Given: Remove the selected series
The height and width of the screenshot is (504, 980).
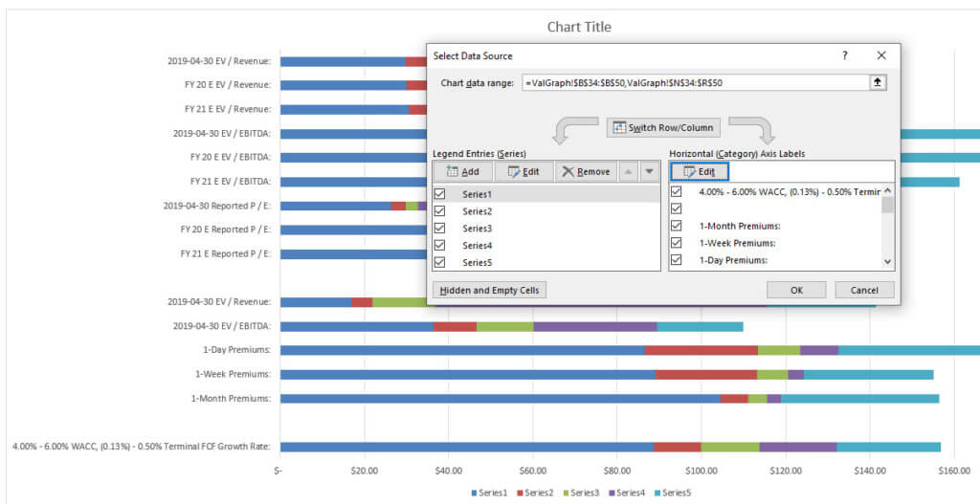Looking at the screenshot, I should (587, 172).
